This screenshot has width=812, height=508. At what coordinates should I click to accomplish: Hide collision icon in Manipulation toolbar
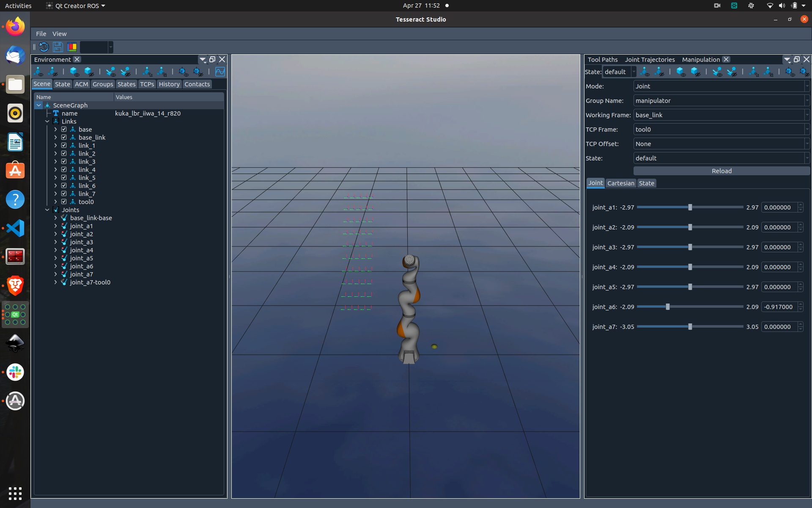pos(732,72)
